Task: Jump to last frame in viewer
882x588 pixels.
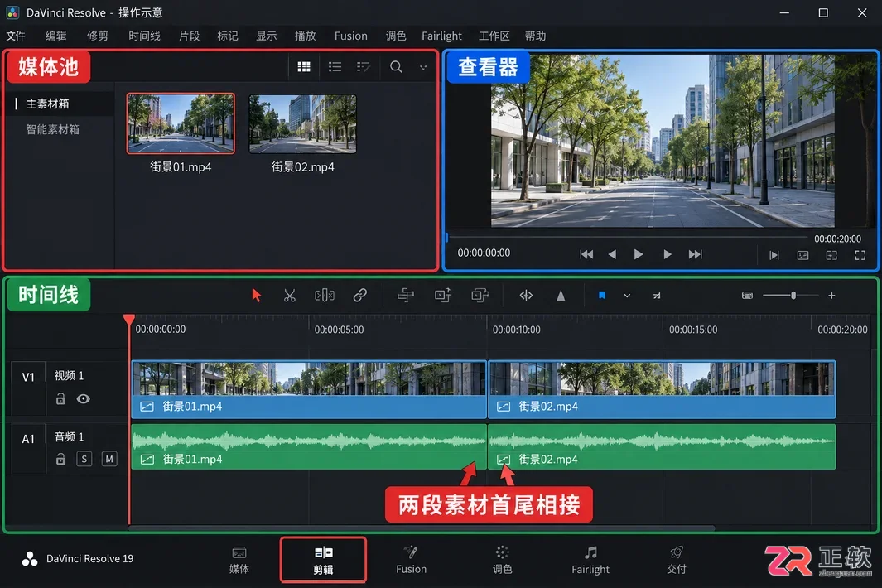Action: point(696,254)
